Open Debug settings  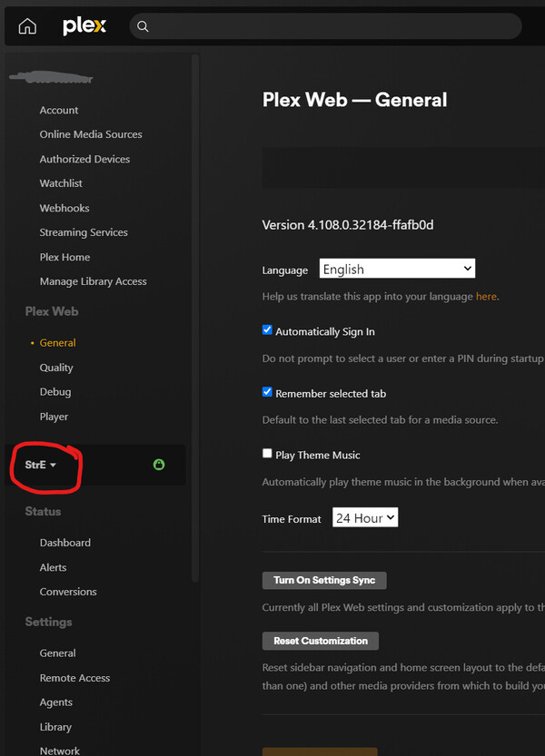click(x=55, y=392)
